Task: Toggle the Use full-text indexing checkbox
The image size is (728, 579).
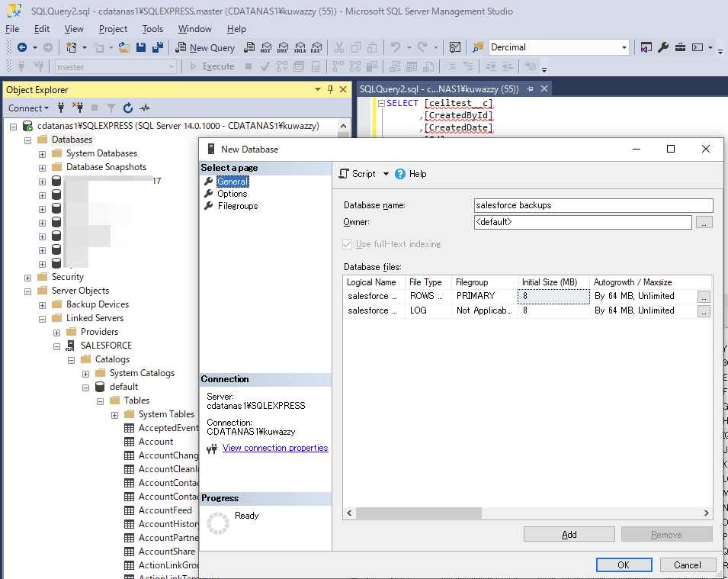Action: point(348,244)
